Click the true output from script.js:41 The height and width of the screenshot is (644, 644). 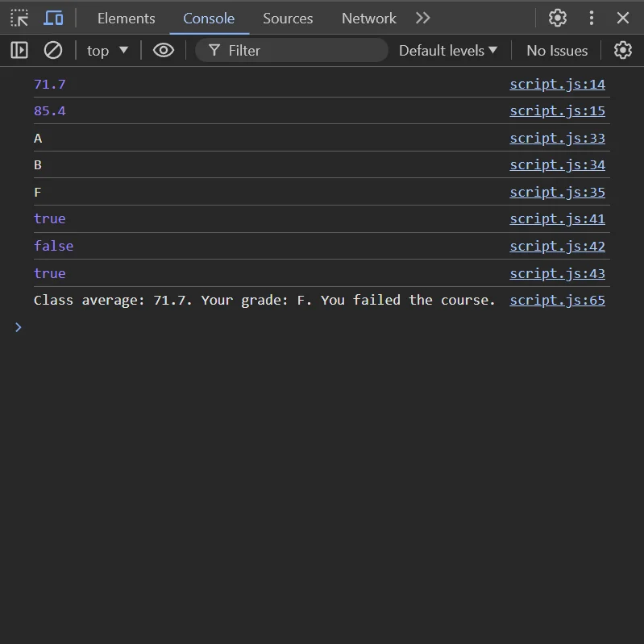[50, 219]
